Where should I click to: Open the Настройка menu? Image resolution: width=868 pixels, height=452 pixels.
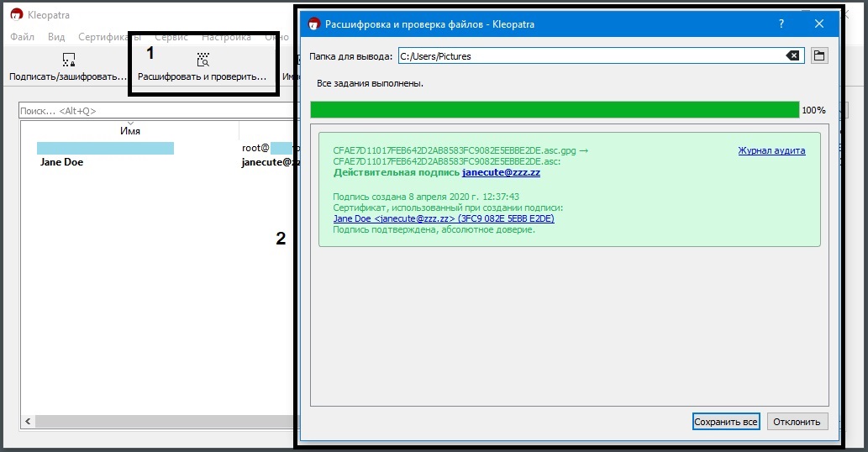[226, 37]
